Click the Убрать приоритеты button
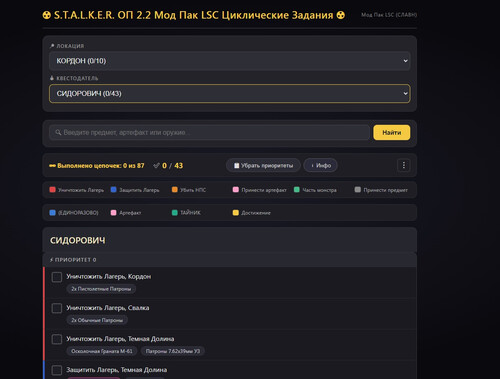Viewport: 500px width, 379px height. click(263, 165)
